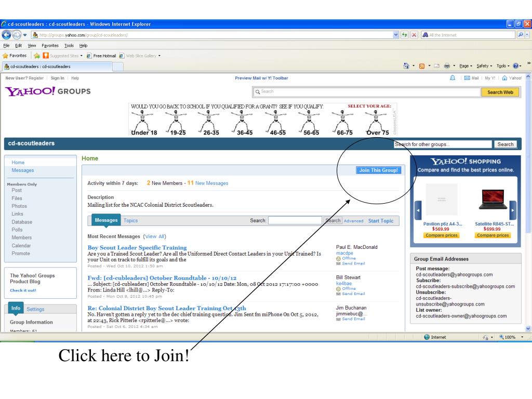This screenshot has height=399, width=532.
Task: Click the Advanced search link
Action: click(x=353, y=221)
